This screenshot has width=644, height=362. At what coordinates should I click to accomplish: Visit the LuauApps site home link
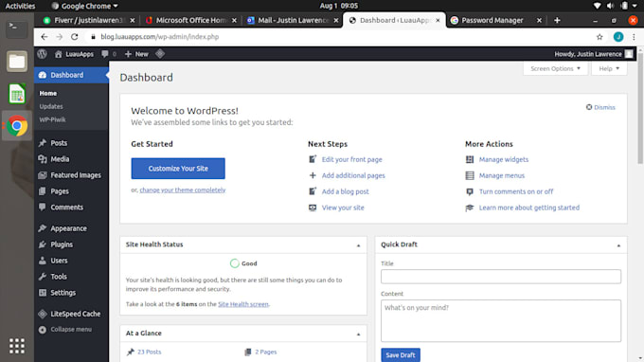(74, 54)
